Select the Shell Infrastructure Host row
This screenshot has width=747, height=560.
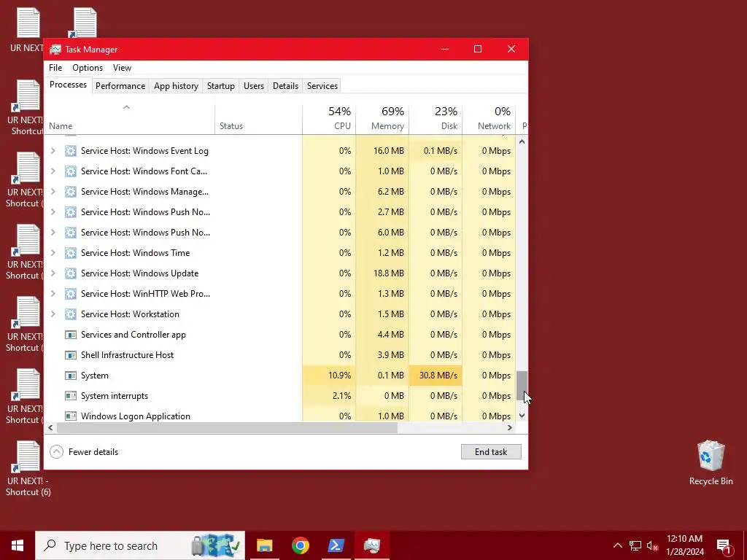point(280,355)
